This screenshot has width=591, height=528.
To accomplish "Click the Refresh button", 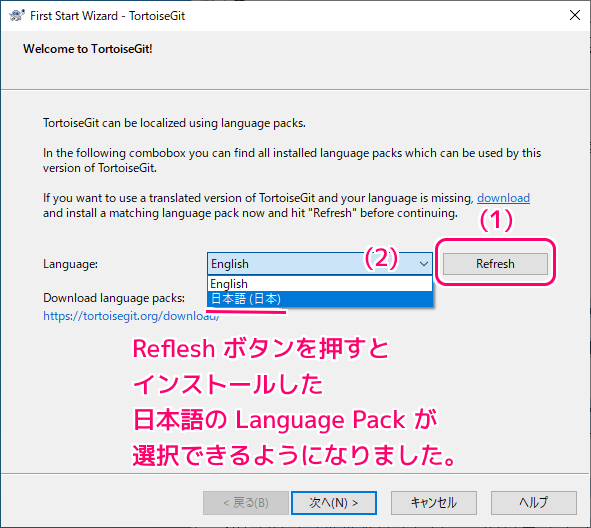I will point(495,264).
